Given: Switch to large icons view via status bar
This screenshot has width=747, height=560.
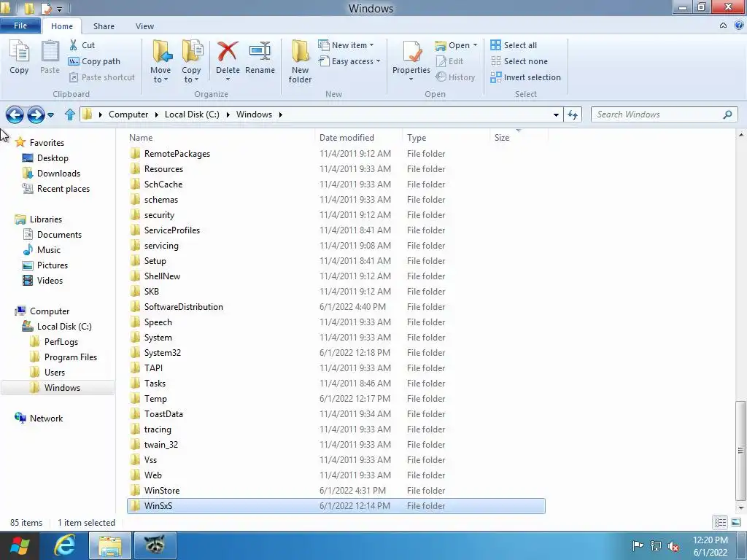Looking at the screenshot, I should [x=736, y=522].
